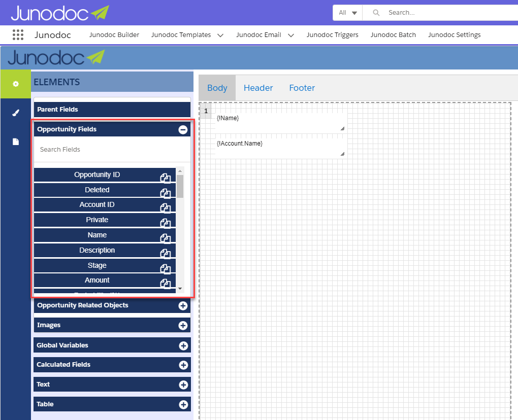Open the Junodoc Batch nav item
The image size is (518, 420).
click(393, 34)
